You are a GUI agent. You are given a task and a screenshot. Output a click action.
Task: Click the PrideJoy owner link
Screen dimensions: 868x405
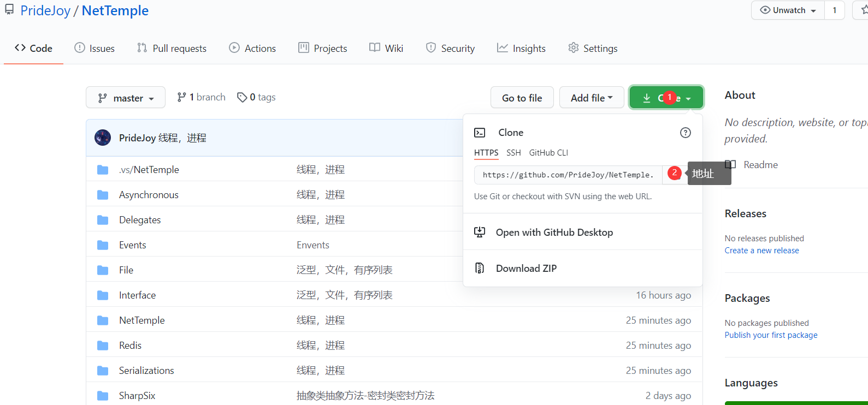pyautogui.click(x=45, y=10)
